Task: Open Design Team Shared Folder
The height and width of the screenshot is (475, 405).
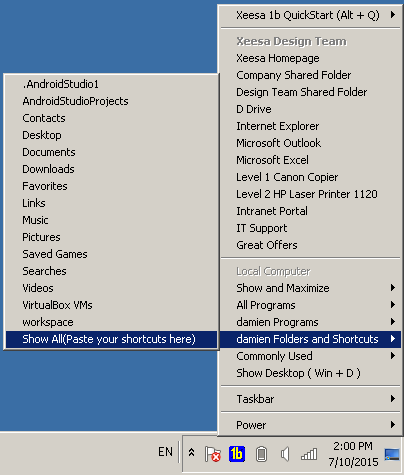Action: [311, 92]
